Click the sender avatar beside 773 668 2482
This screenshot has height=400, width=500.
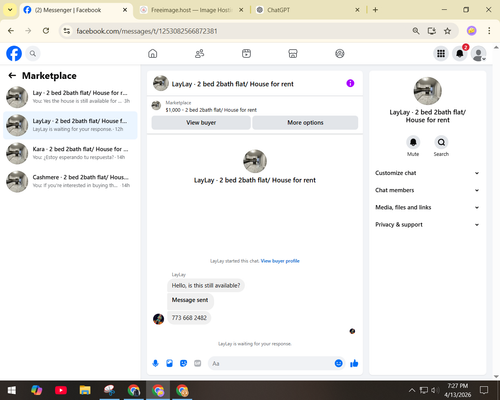click(158, 319)
